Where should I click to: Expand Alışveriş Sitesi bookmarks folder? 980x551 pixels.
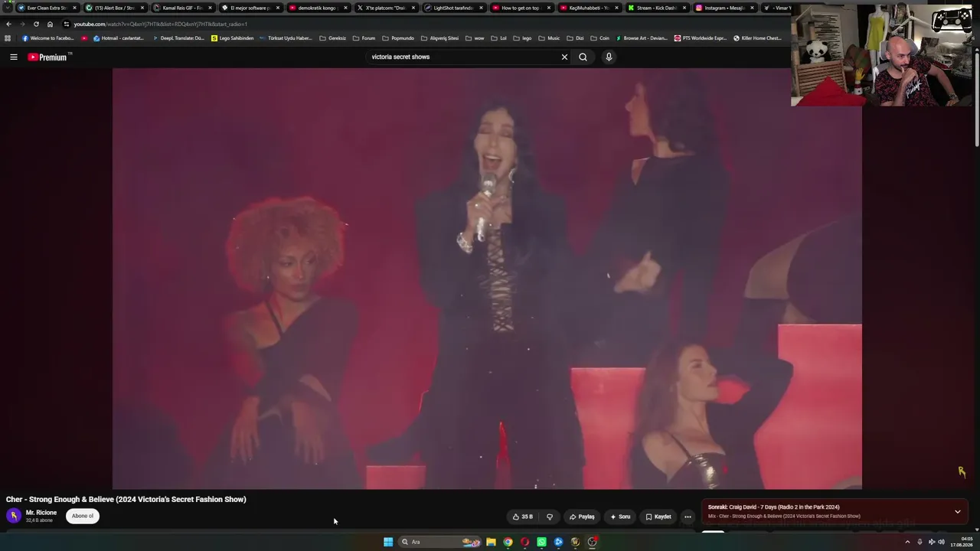440,38
